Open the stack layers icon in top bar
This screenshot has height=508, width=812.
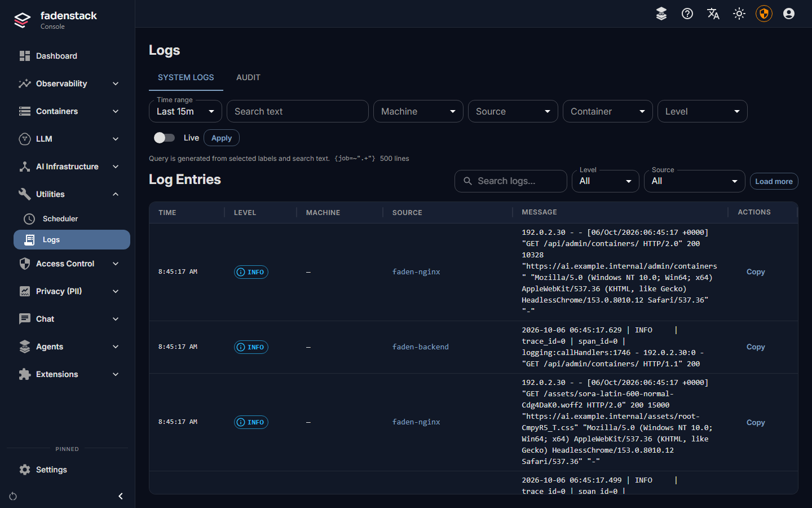pyautogui.click(x=661, y=14)
